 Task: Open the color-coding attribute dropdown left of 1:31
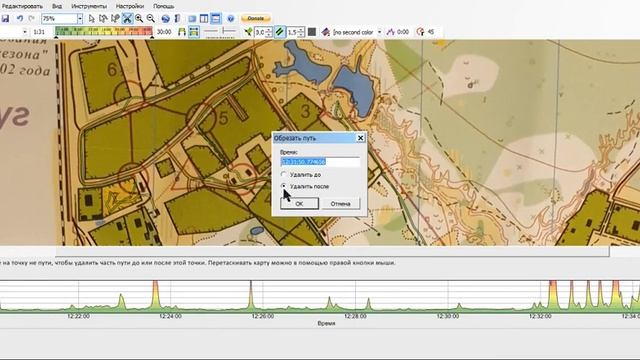25,32
